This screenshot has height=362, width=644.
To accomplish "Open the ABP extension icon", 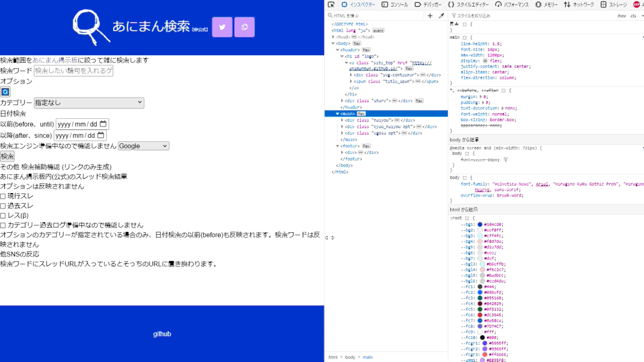I will click(x=636, y=5).
